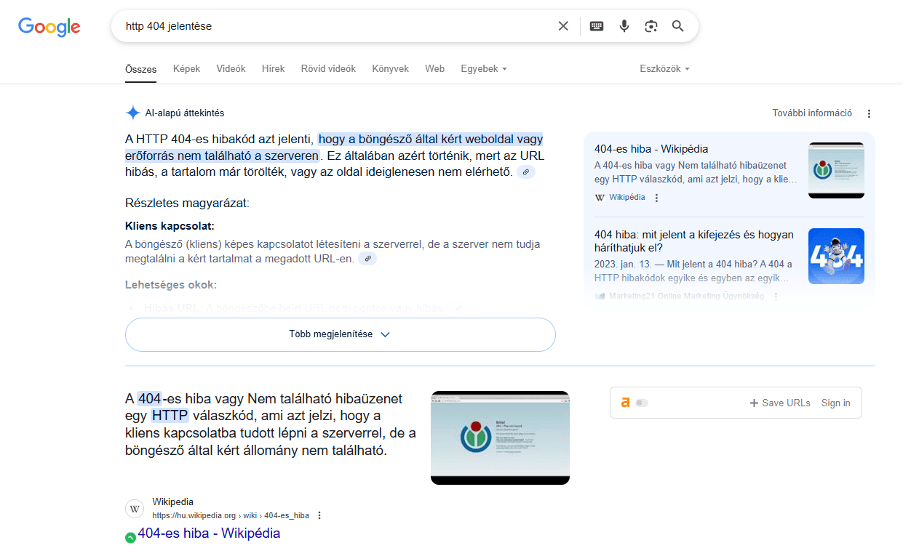Viewport: 904px width, 556px height.
Task: Open the '404-es hiba - Wikipédia' result title
Action: [x=209, y=534]
